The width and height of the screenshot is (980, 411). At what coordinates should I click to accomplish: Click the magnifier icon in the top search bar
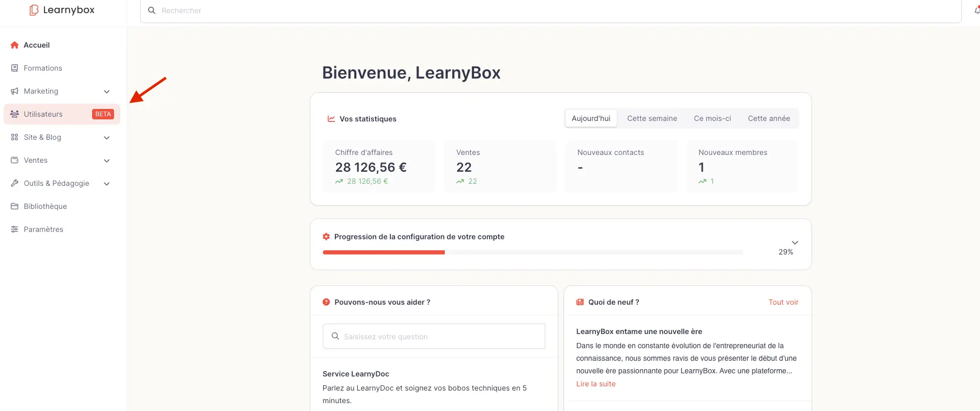pyautogui.click(x=152, y=10)
